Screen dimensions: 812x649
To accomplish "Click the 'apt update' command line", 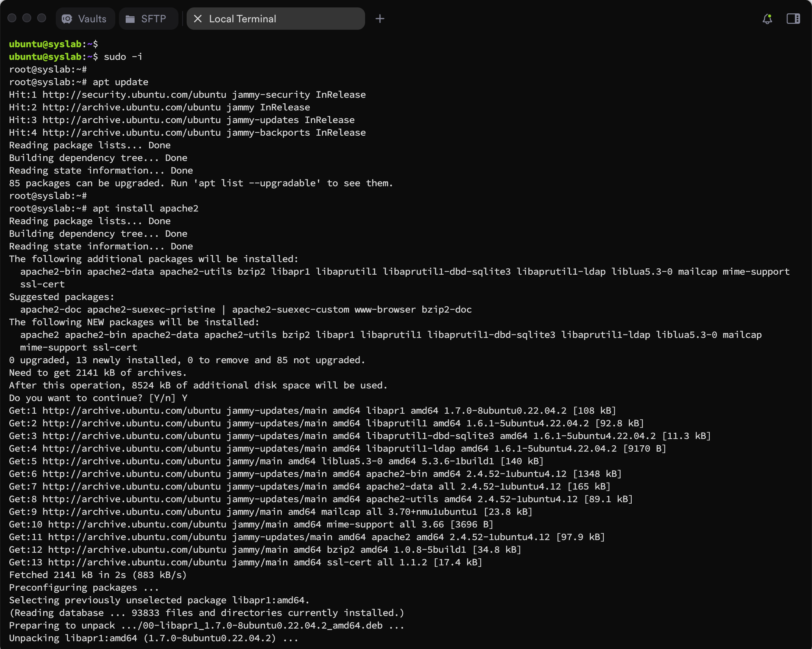I will [79, 82].
